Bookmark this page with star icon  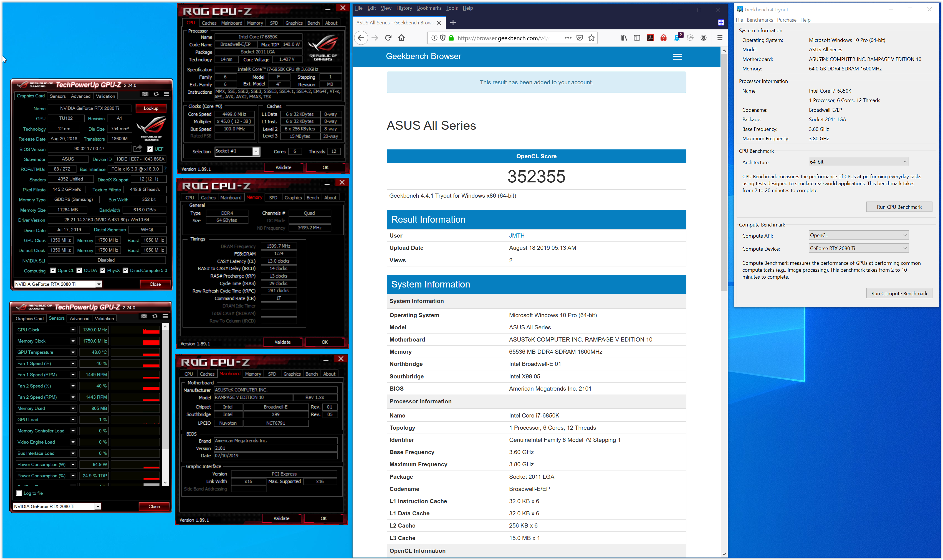(x=591, y=38)
